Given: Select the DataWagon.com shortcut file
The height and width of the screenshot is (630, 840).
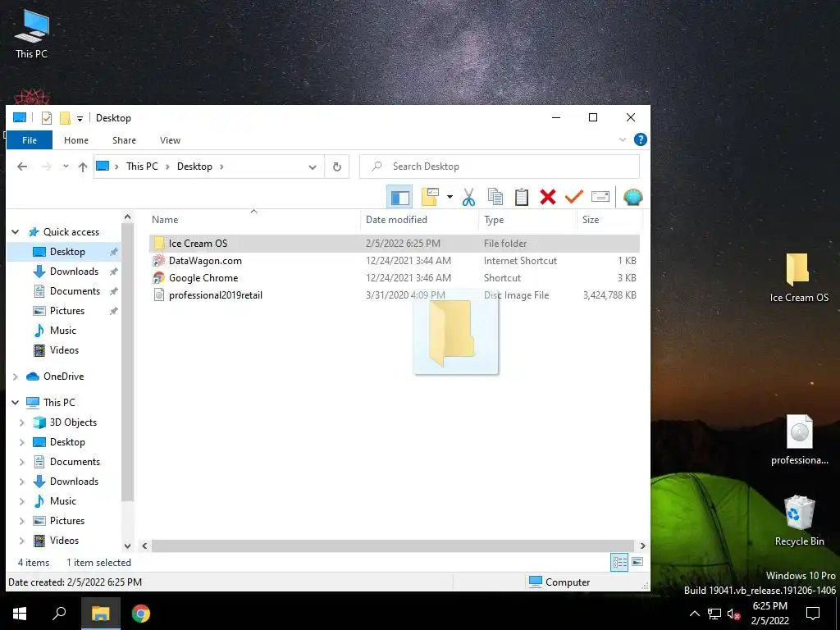Looking at the screenshot, I should point(395,261).
